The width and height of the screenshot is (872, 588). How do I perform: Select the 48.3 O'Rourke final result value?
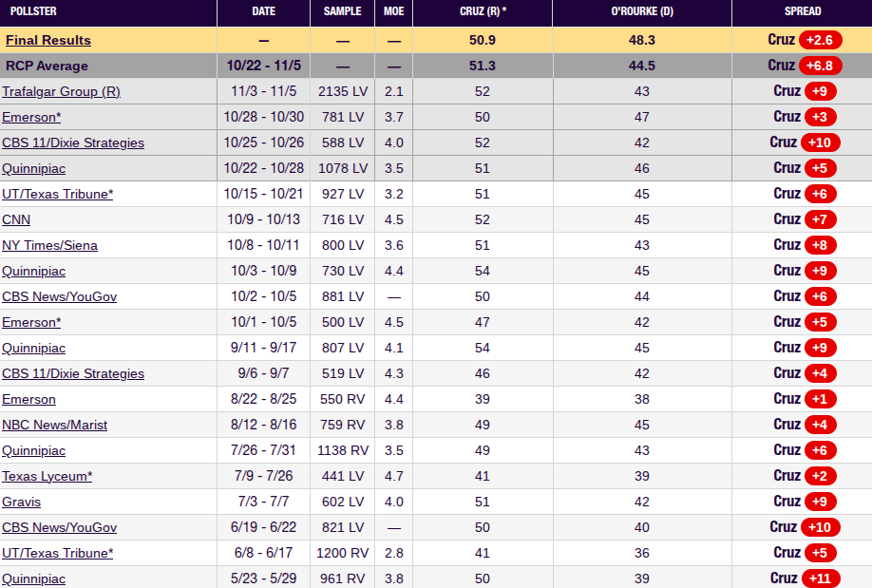point(642,40)
